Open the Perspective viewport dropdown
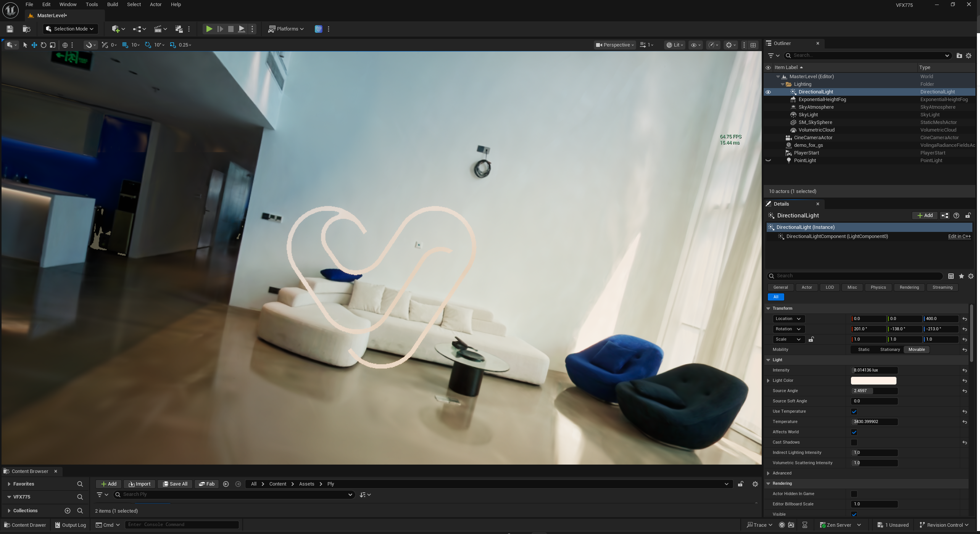 click(615, 45)
